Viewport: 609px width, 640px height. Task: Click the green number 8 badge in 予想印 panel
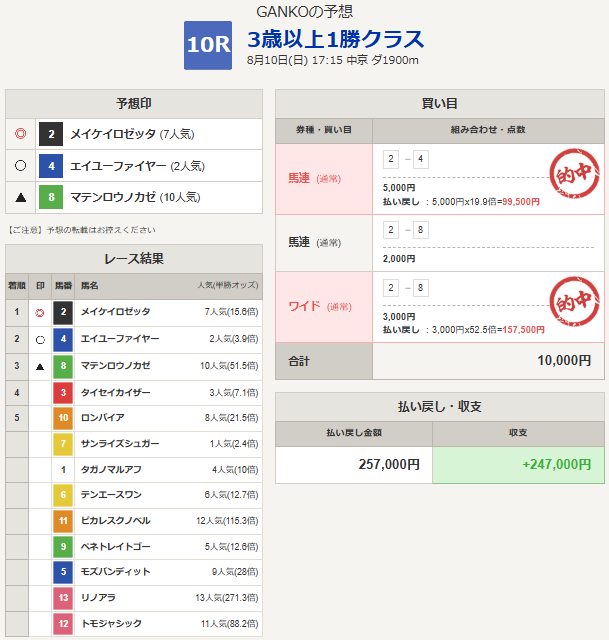[51, 197]
